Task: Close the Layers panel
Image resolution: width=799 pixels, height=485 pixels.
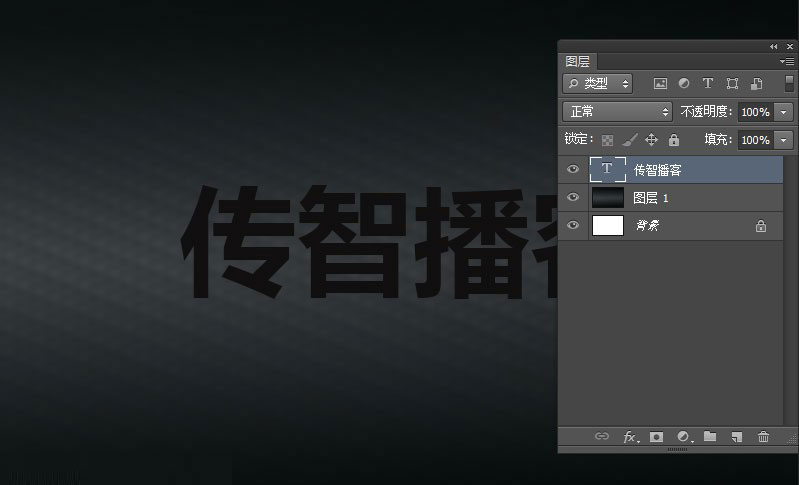Action: click(790, 46)
